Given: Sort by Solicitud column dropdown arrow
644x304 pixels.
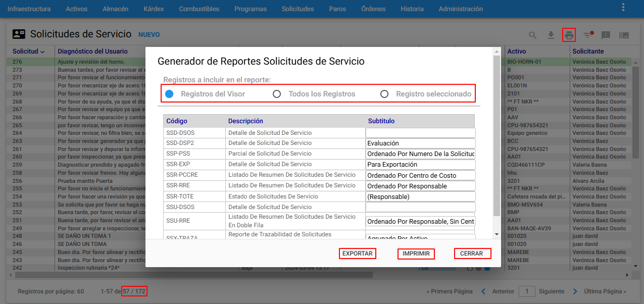Looking at the screenshot, I should (42, 52).
